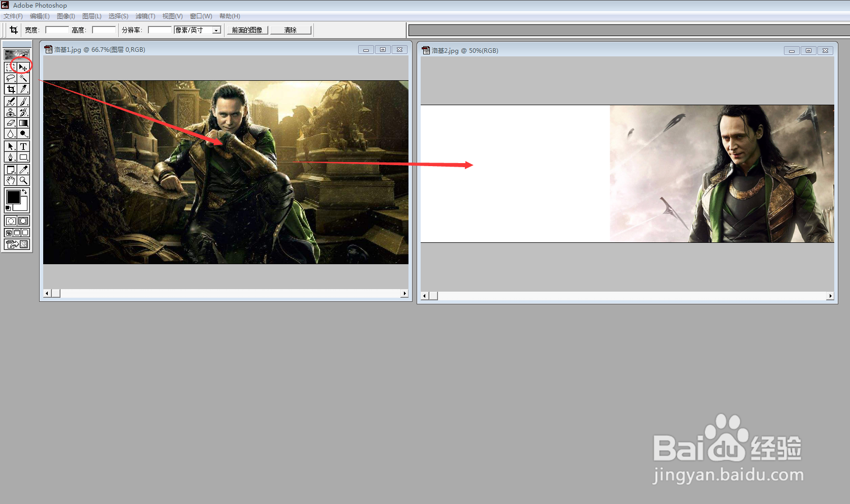This screenshot has width=850, height=504.
Task: Open the 编辑(E) menu
Action: click(40, 16)
